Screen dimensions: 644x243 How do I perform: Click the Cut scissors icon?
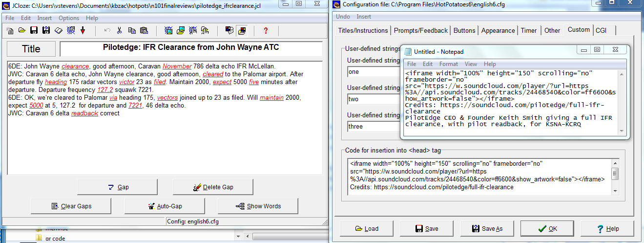120,31
